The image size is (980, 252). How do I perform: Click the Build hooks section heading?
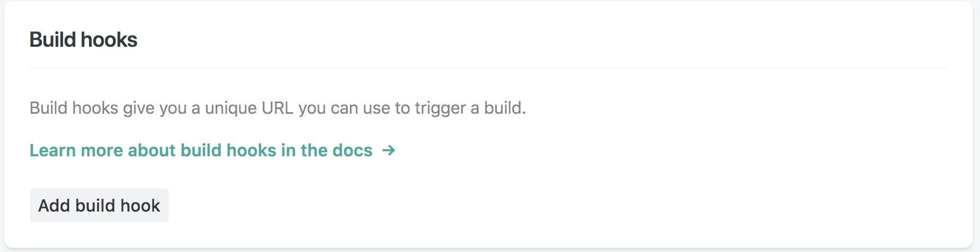(x=83, y=40)
